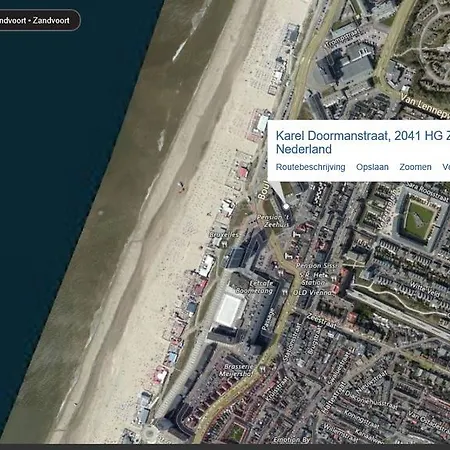The height and width of the screenshot is (450, 450).
Task: Click the Van Lennep street label
Action: tap(425, 106)
